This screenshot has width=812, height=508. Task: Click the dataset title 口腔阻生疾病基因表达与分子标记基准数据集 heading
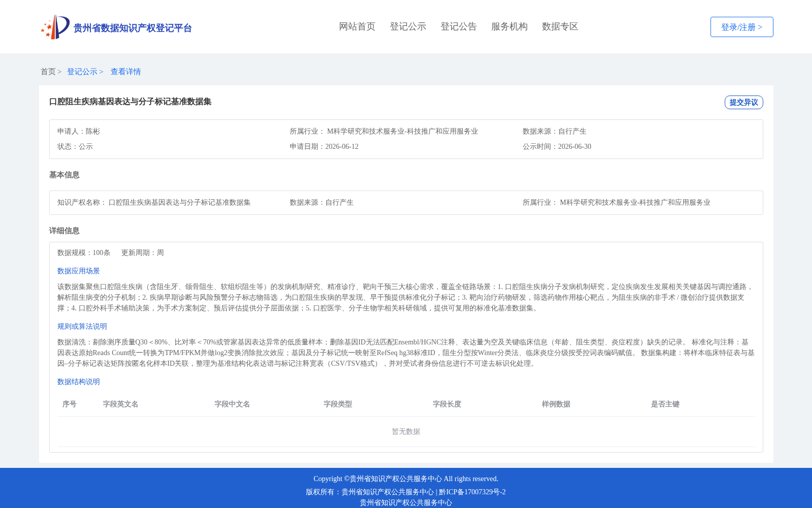[x=130, y=102]
